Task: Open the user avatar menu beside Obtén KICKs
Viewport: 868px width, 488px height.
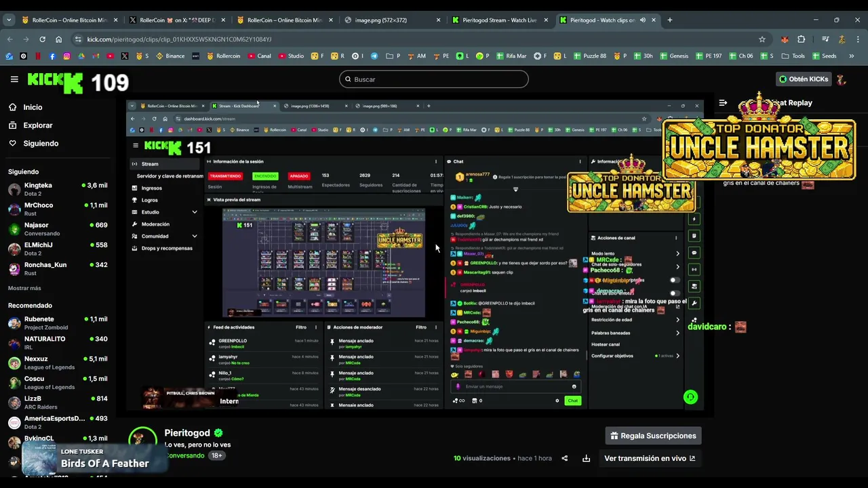Action: tap(842, 79)
